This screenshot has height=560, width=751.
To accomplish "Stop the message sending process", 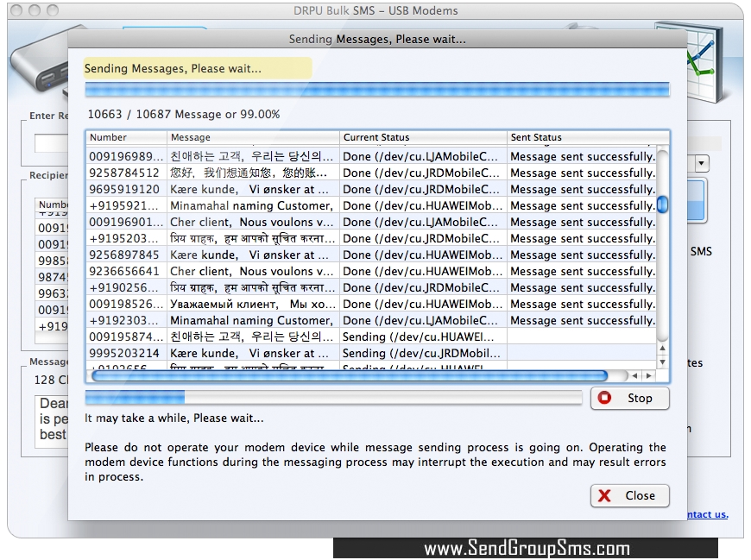I will click(630, 399).
